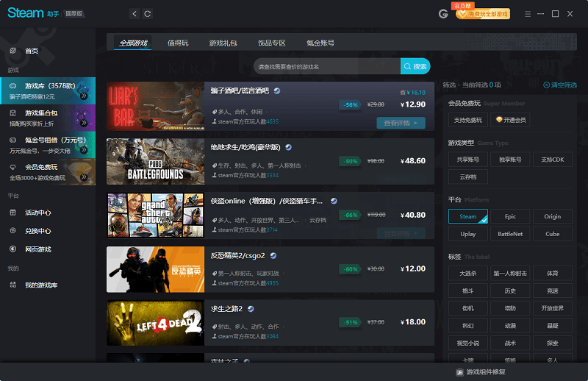The width and height of the screenshot is (588, 381).
Task: Toggle the 共享账号 game type filter
Action: (x=468, y=159)
